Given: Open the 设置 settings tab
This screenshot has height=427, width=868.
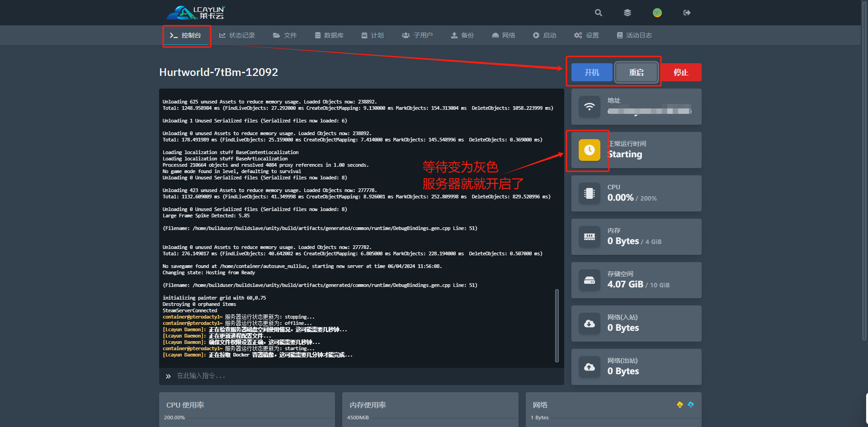Looking at the screenshot, I should (586, 35).
